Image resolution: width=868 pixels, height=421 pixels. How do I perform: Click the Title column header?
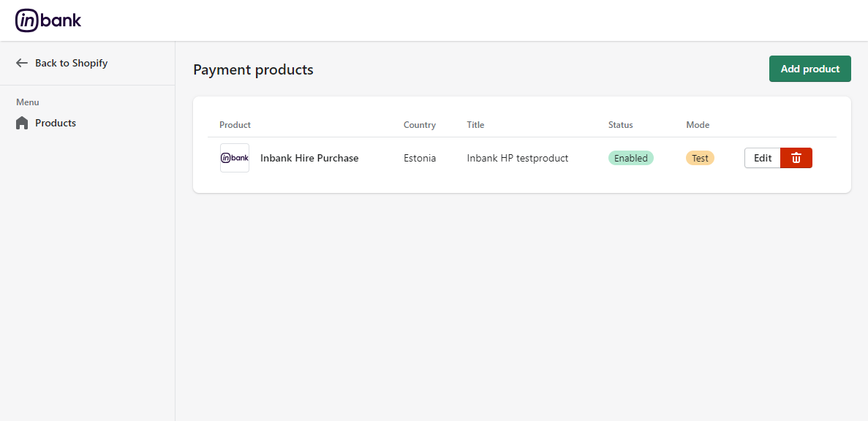coord(475,125)
